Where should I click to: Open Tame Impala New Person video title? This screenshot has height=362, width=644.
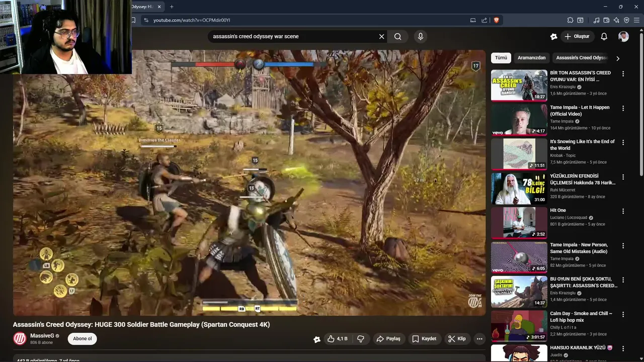tap(579, 248)
